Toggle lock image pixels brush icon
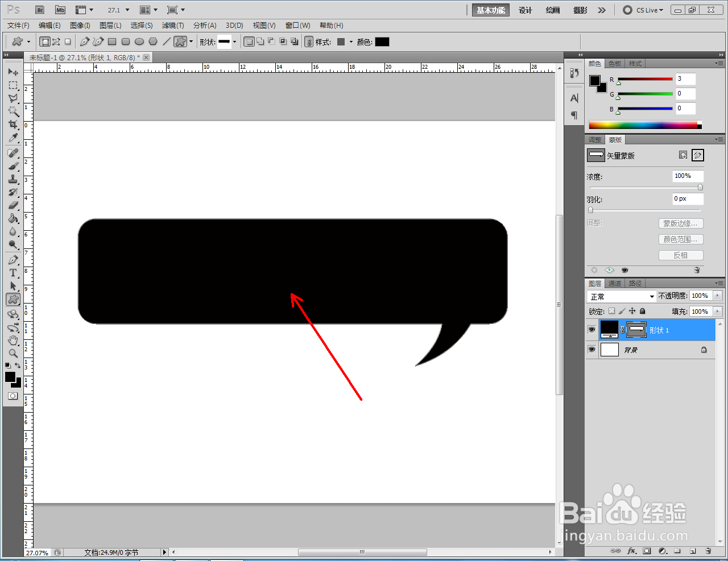 pyautogui.click(x=622, y=311)
